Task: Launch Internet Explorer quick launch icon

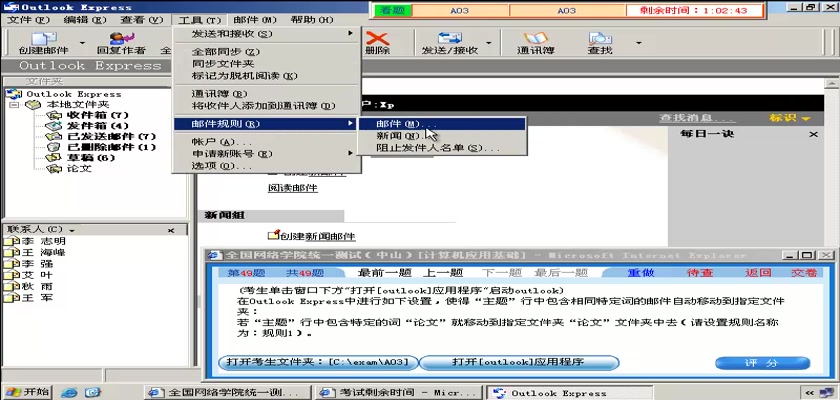Action: (x=69, y=393)
